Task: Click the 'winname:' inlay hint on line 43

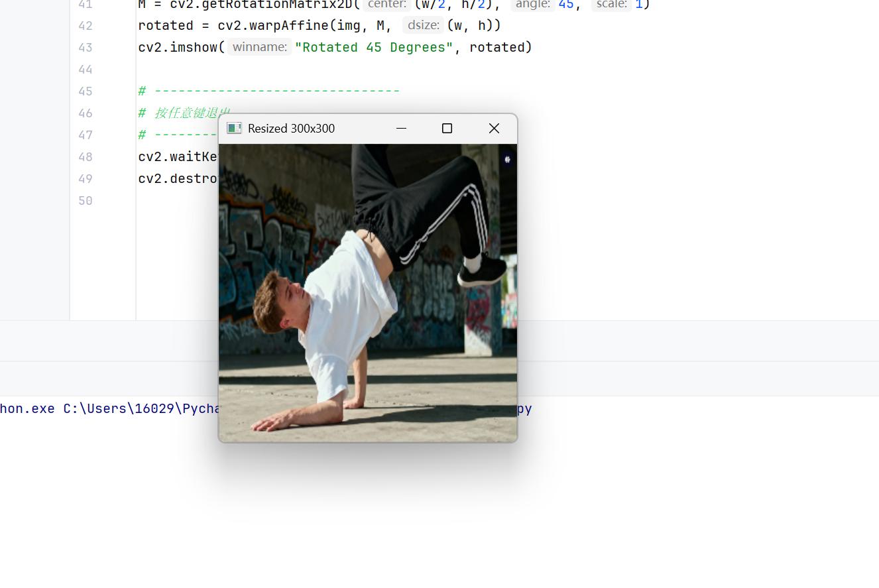Action: (260, 47)
